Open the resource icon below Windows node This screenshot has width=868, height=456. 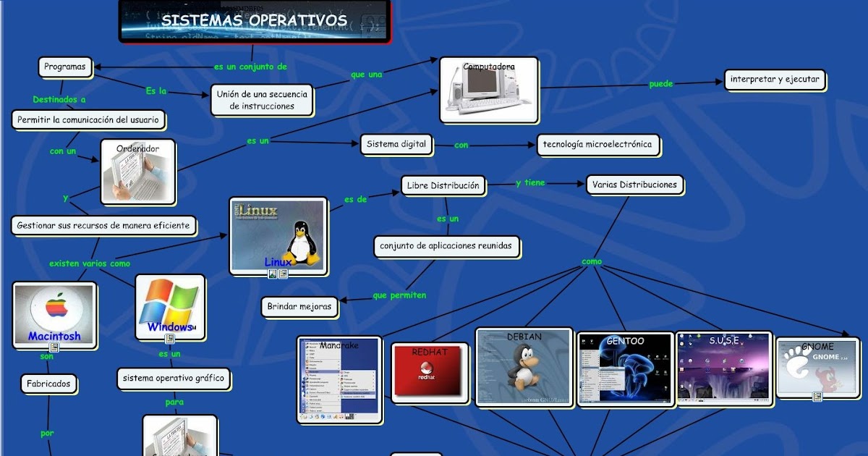coord(170,338)
